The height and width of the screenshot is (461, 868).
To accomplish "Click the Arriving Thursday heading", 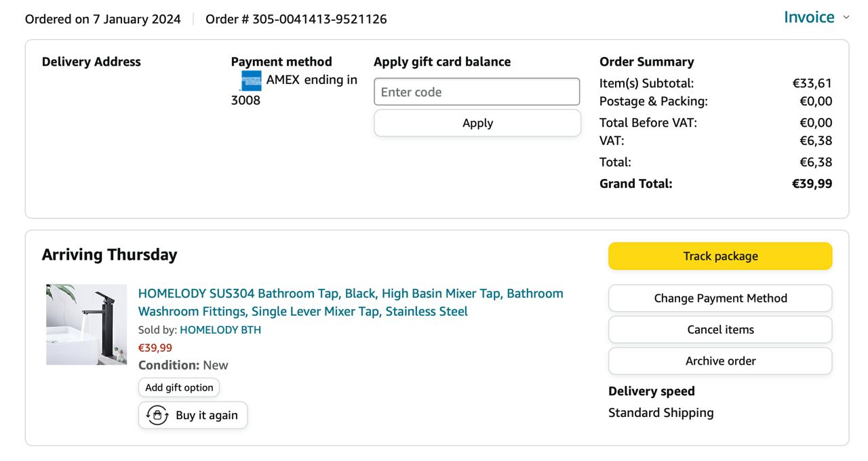I will pyautogui.click(x=109, y=255).
